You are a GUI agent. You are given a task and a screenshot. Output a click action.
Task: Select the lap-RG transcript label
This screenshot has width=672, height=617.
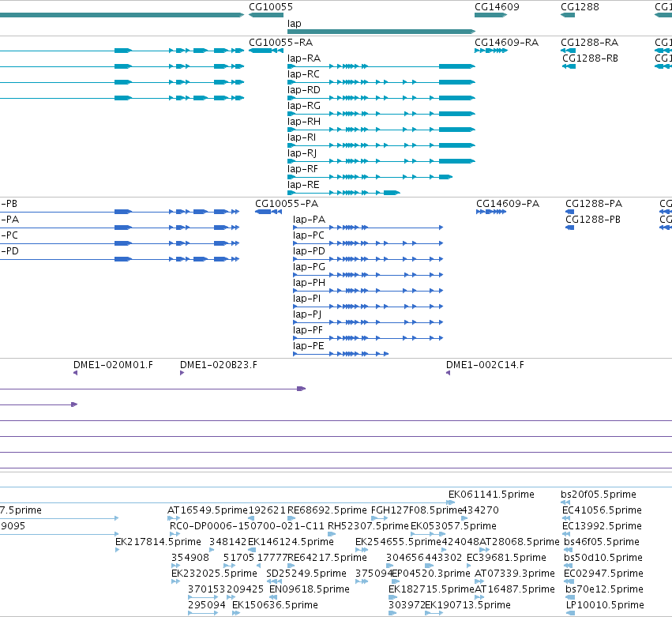click(304, 106)
